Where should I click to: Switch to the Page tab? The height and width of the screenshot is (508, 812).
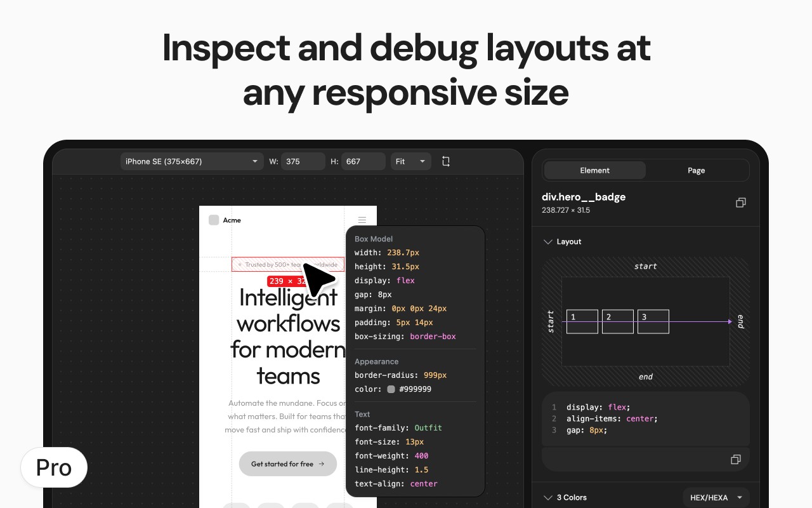coord(697,170)
